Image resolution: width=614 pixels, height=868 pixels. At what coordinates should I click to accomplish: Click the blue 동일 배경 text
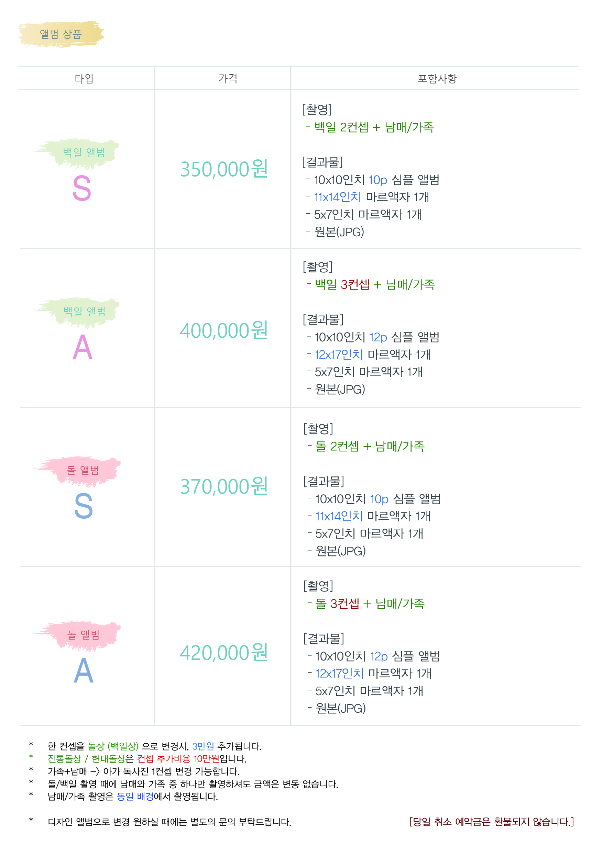tap(135, 797)
